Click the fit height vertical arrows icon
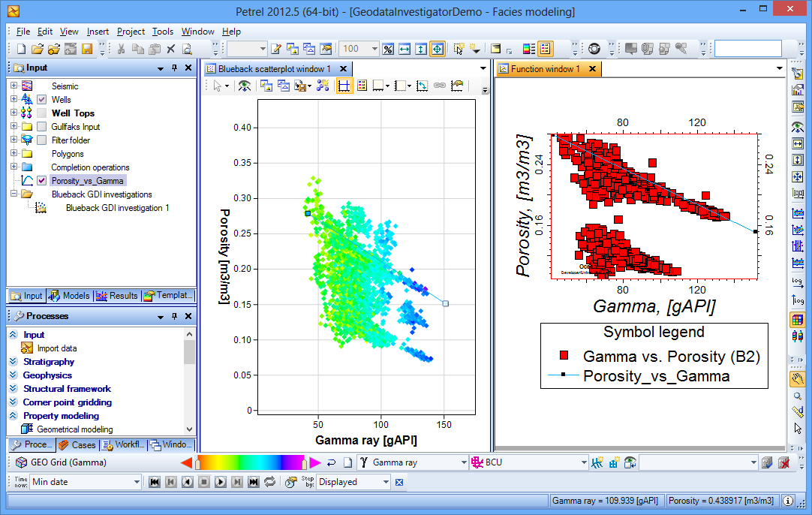 tap(421, 49)
